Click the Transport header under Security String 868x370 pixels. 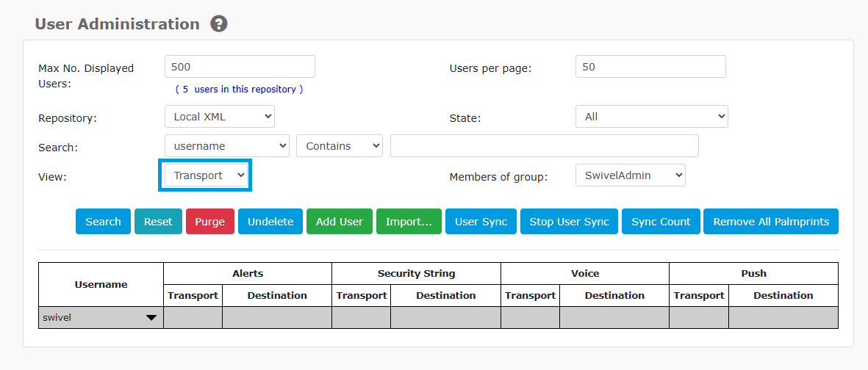pos(362,295)
